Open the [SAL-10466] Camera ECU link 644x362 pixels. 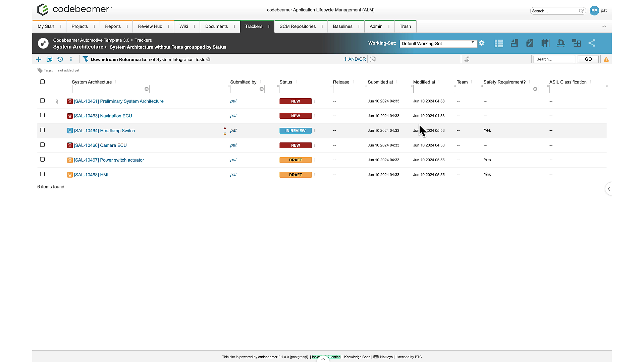point(100,145)
